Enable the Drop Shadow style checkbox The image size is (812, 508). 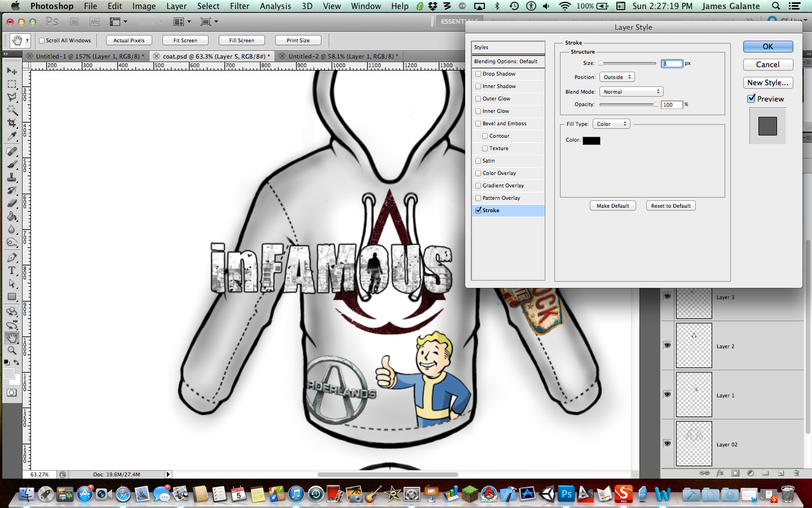(478, 74)
